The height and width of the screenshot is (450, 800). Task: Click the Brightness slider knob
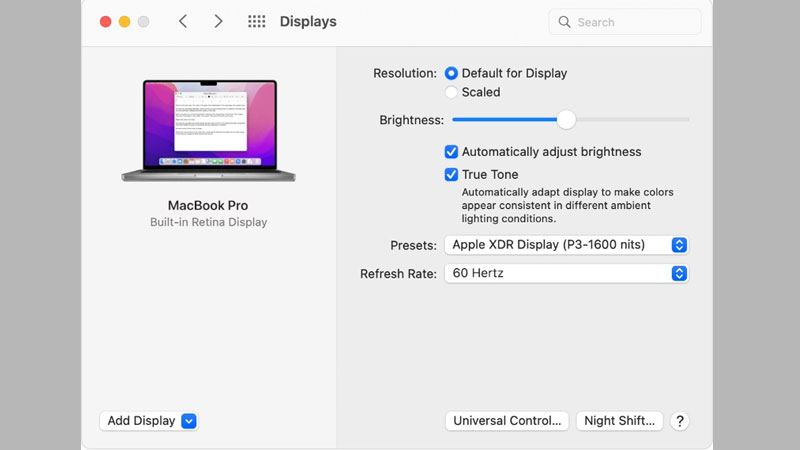tap(566, 120)
